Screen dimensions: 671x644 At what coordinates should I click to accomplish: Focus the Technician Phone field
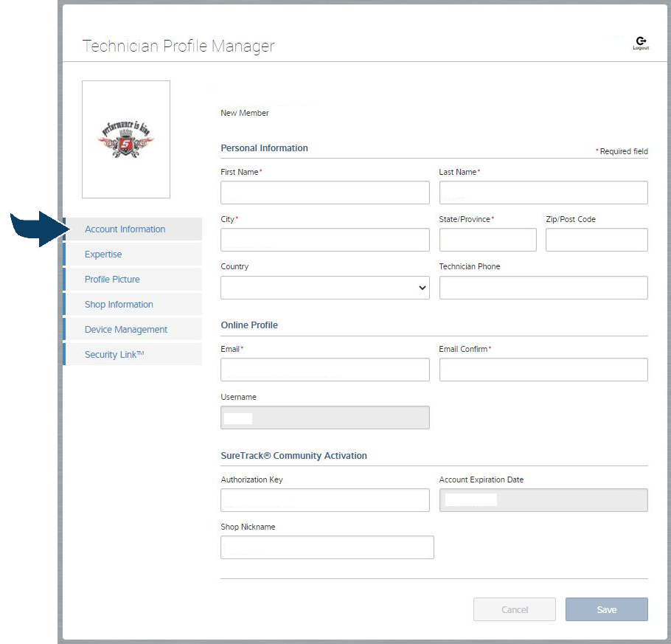pyautogui.click(x=543, y=288)
